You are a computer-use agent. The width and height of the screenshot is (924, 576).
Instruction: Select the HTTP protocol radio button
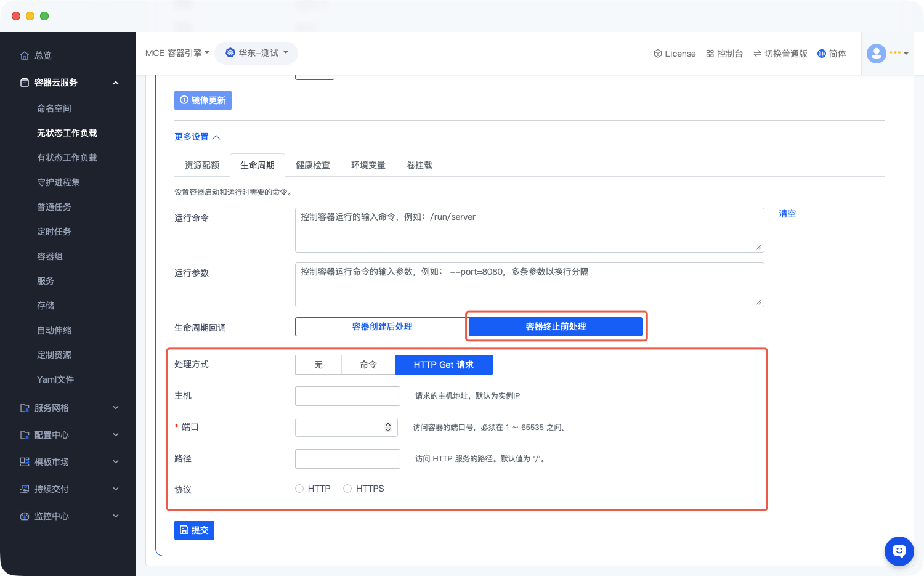pyautogui.click(x=299, y=489)
